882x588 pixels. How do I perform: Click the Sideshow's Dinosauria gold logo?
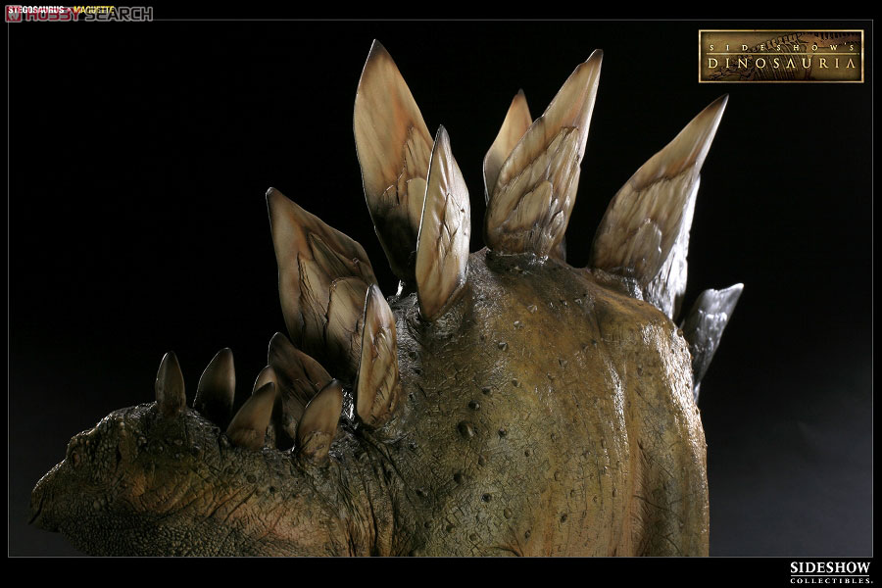(781, 56)
